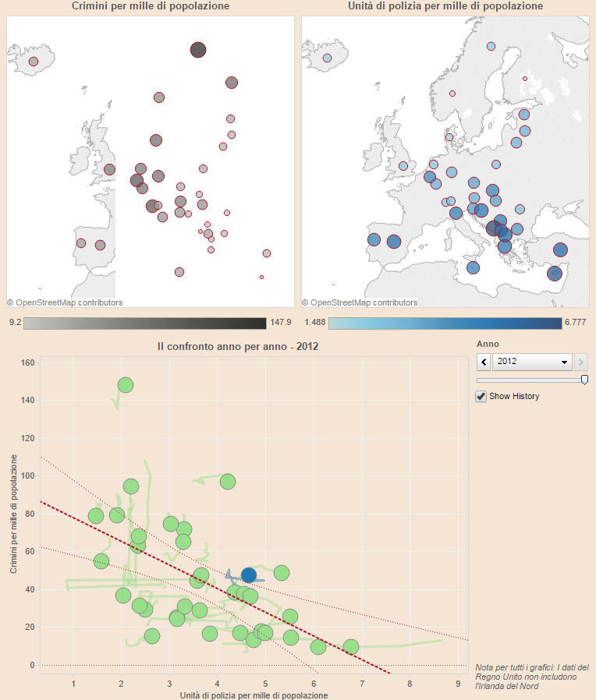Click the Anno slider handle
Image resolution: width=596 pixels, height=700 pixels.
point(584,380)
